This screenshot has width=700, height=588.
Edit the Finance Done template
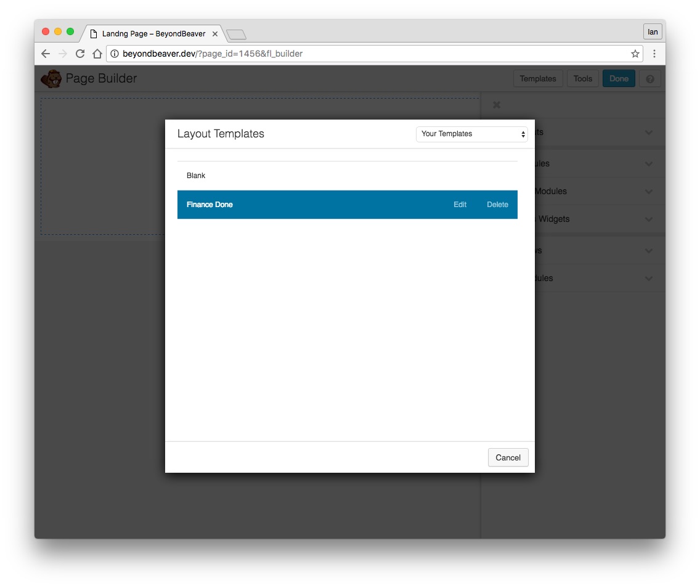click(x=460, y=205)
